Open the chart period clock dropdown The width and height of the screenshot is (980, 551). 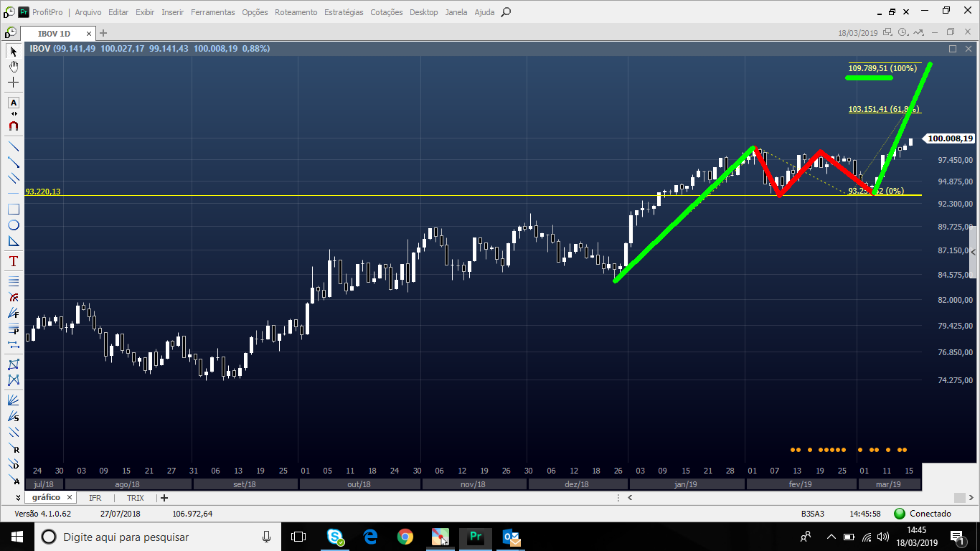point(904,33)
